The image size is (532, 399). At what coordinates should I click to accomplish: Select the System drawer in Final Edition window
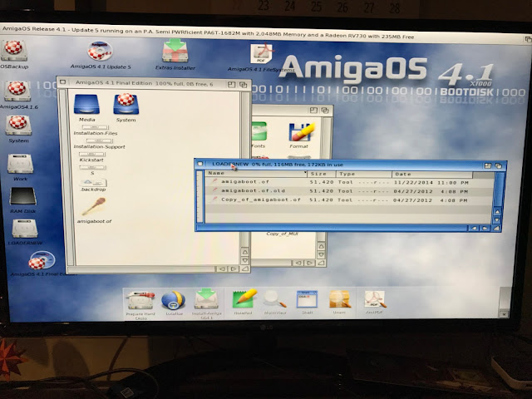[x=126, y=104]
